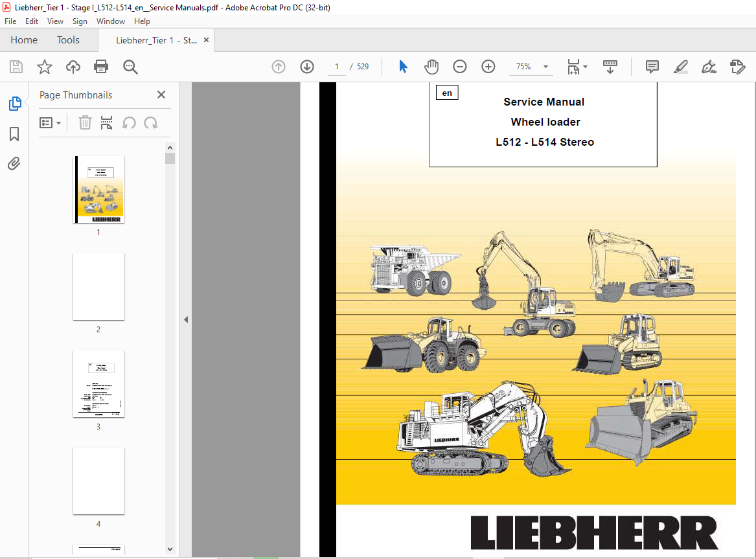Open the Find text magnifier icon
756x559 pixels.
coord(130,67)
